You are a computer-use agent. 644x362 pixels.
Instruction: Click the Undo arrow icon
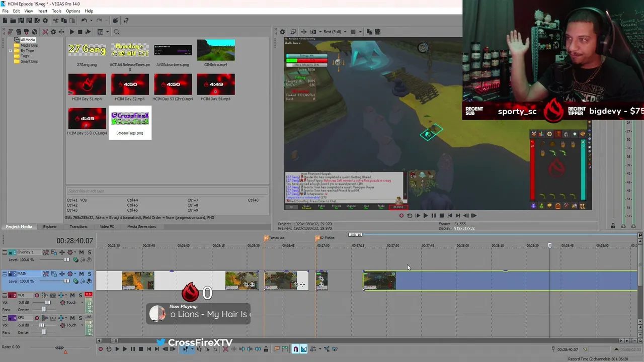(84, 21)
